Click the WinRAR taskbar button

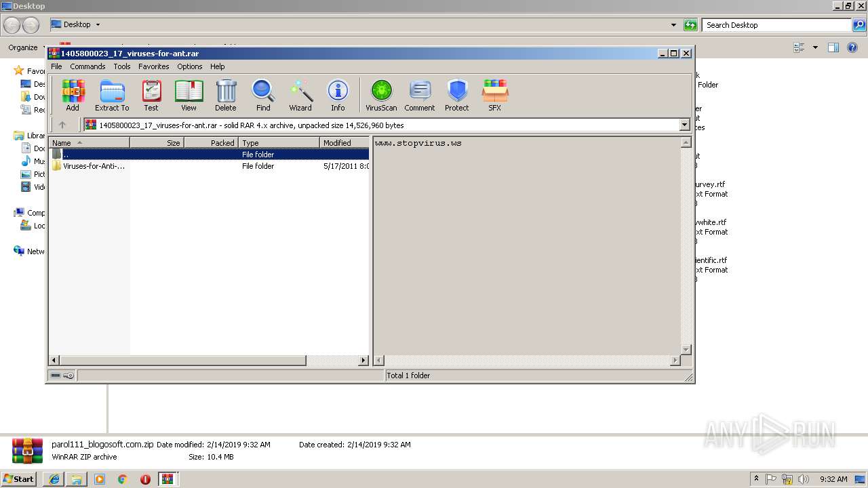click(167, 479)
